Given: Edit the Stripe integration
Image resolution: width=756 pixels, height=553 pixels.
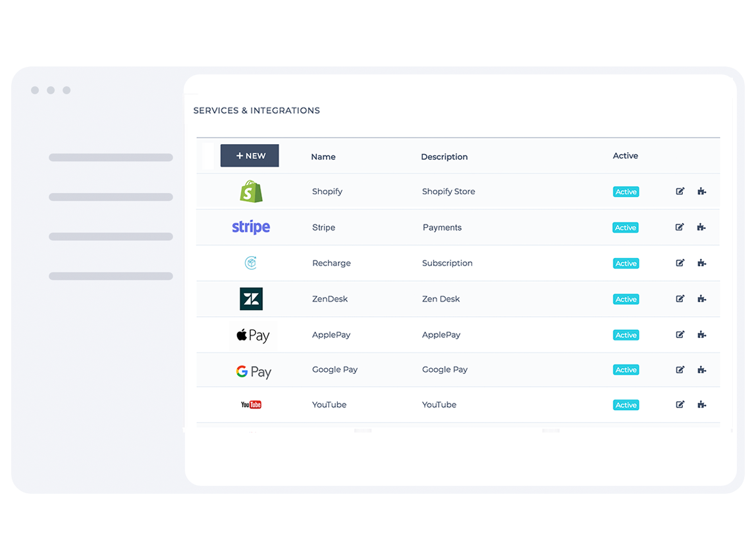Looking at the screenshot, I should tap(680, 227).
